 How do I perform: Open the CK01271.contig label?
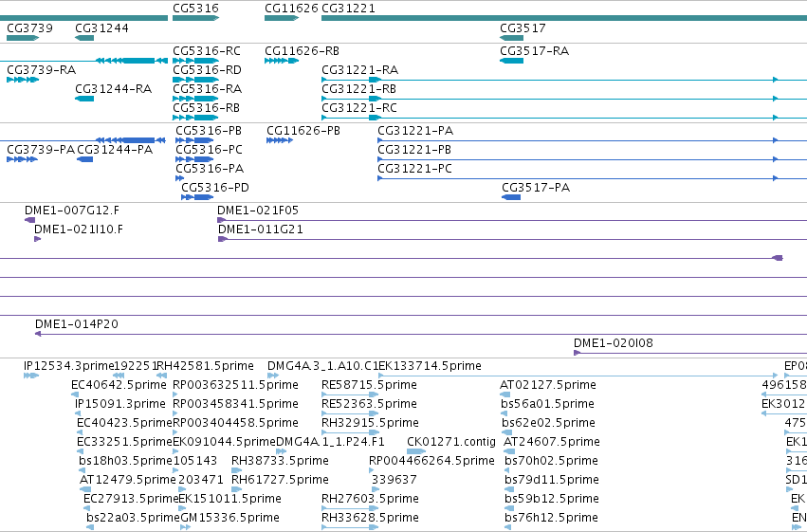(451, 442)
